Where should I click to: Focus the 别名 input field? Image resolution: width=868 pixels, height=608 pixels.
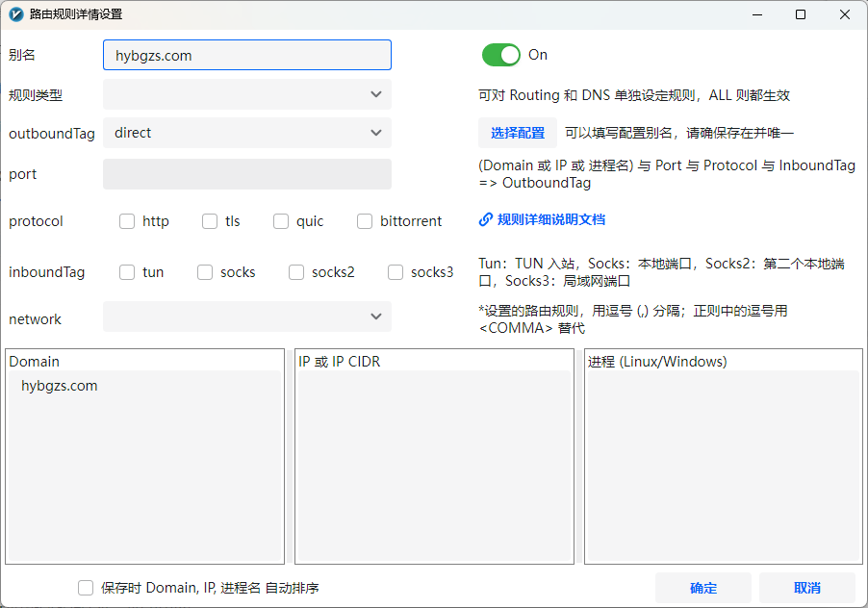pos(247,55)
